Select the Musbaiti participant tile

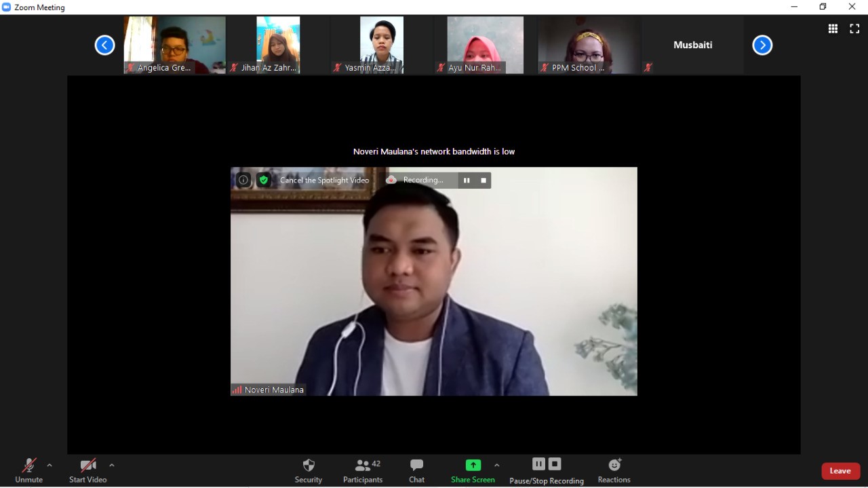[692, 45]
